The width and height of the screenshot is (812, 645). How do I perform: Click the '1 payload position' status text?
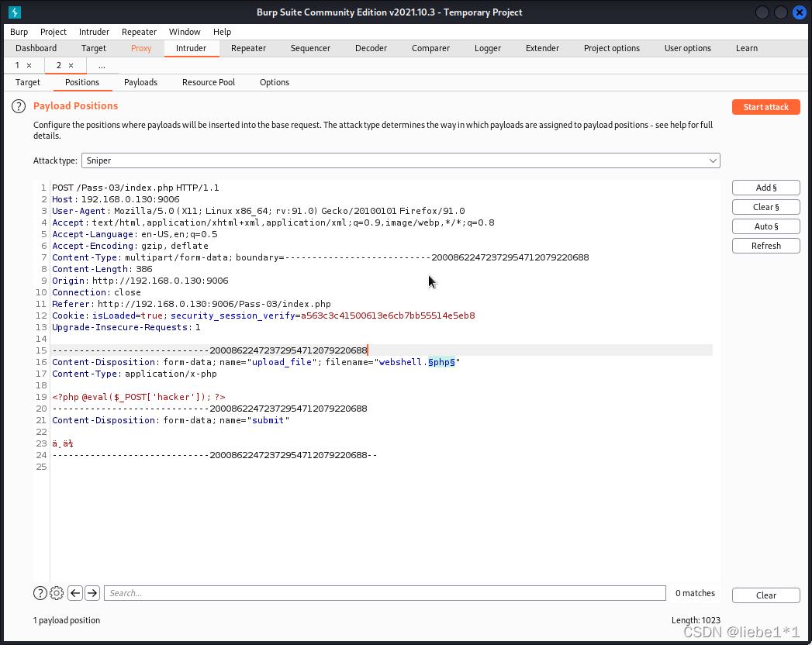(x=66, y=620)
